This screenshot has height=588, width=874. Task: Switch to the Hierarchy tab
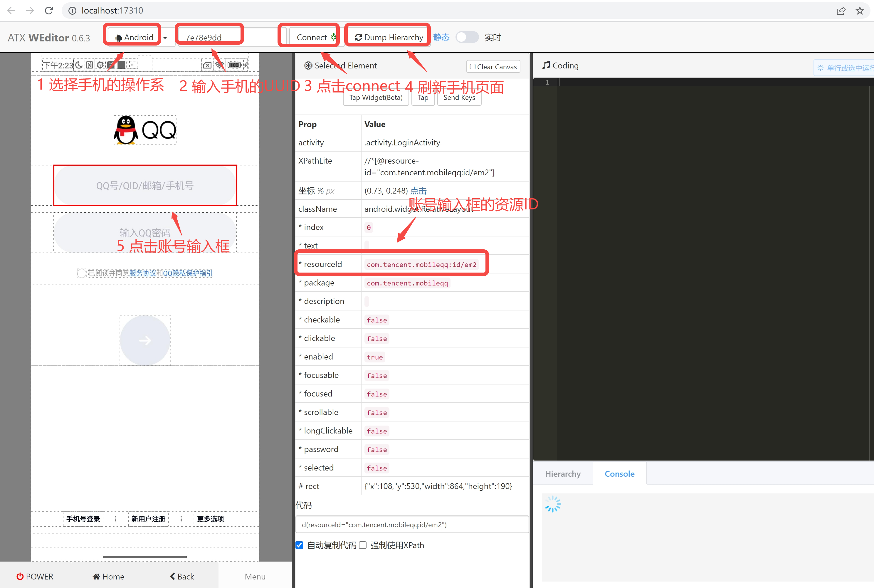[x=563, y=474]
